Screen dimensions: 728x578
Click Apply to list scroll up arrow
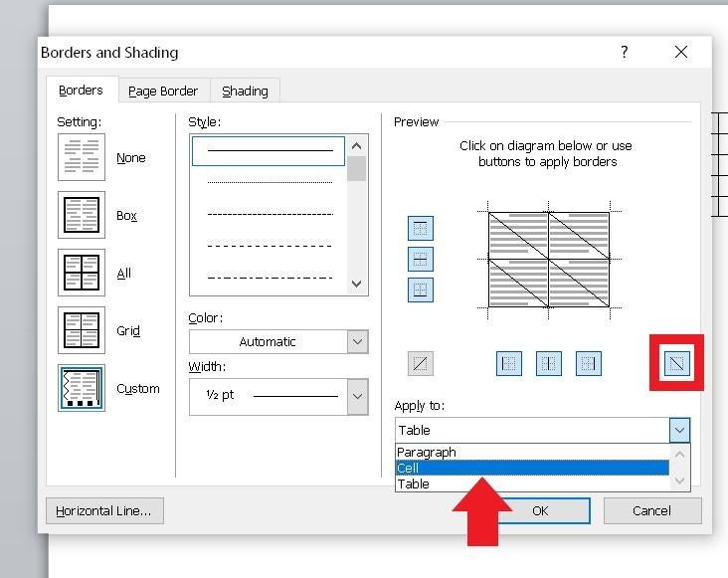click(x=679, y=455)
